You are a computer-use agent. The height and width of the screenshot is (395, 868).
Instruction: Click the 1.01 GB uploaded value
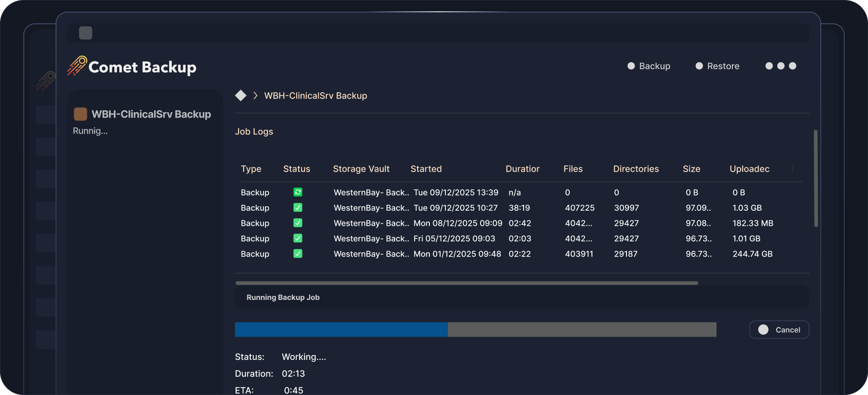pyautogui.click(x=747, y=238)
